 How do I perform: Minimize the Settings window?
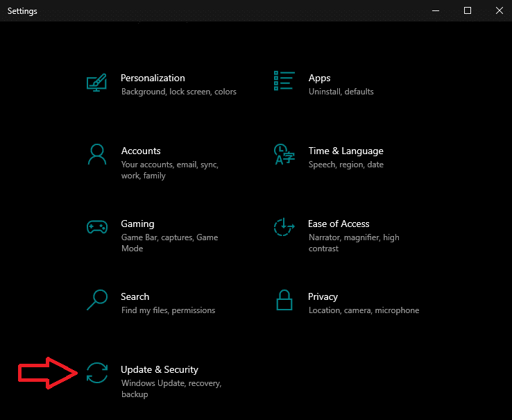tap(436, 10)
